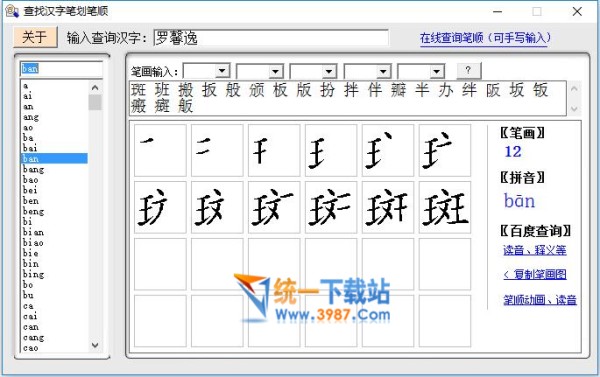Select the character 班 in results
The width and height of the screenshot is (600, 377).
(x=162, y=90)
